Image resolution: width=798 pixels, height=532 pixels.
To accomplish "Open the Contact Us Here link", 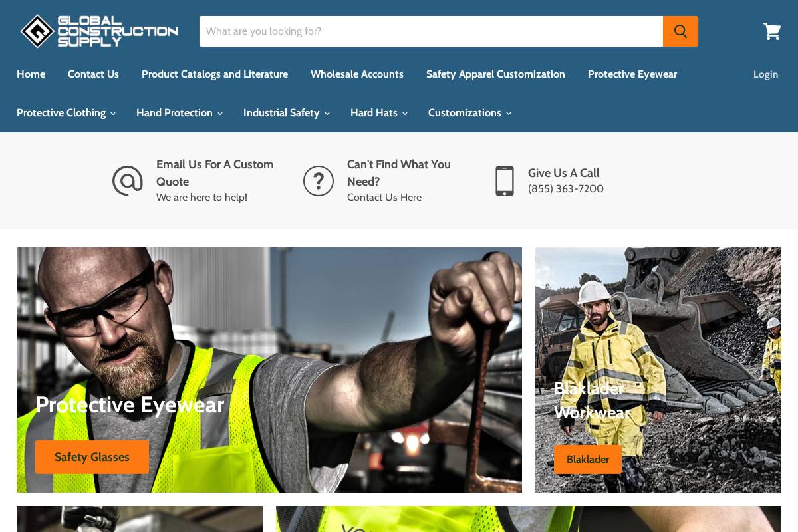I will [384, 198].
